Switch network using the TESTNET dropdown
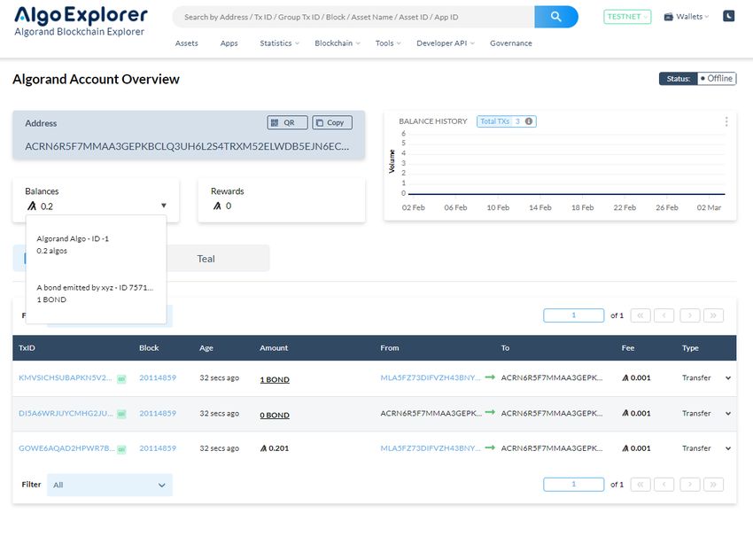 tap(627, 17)
